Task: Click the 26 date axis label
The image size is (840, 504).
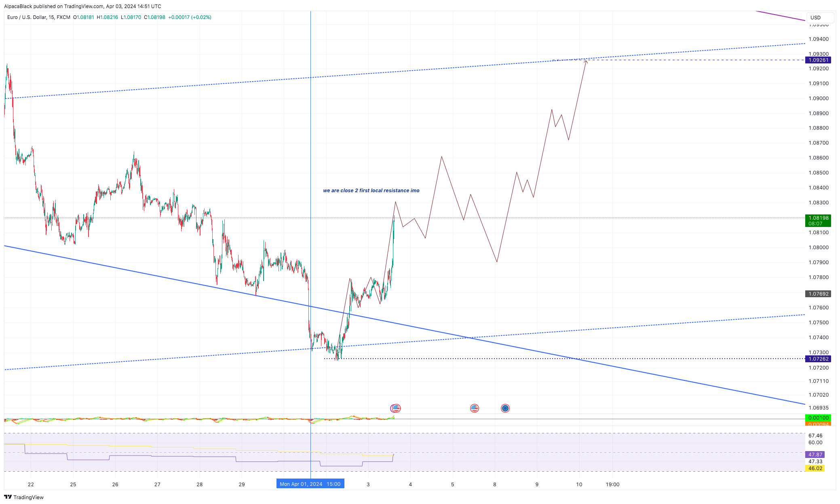Action: pyautogui.click(x=115, y=484)
